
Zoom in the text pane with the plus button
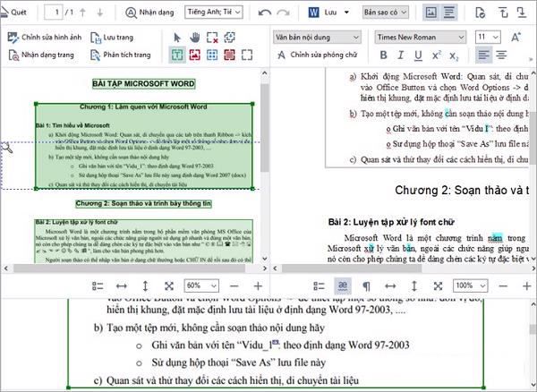coord(527,285)
